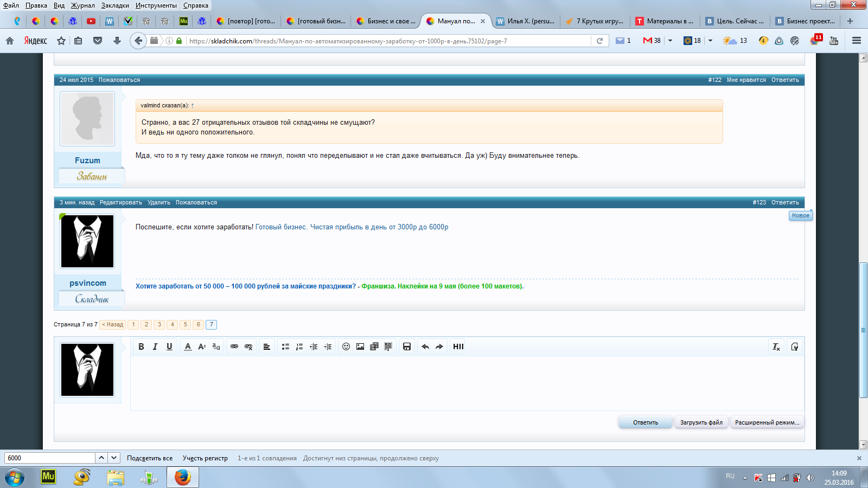Decrease indent with the outdent icon
This screenshot has height=488, width=868.
point(314,346)
